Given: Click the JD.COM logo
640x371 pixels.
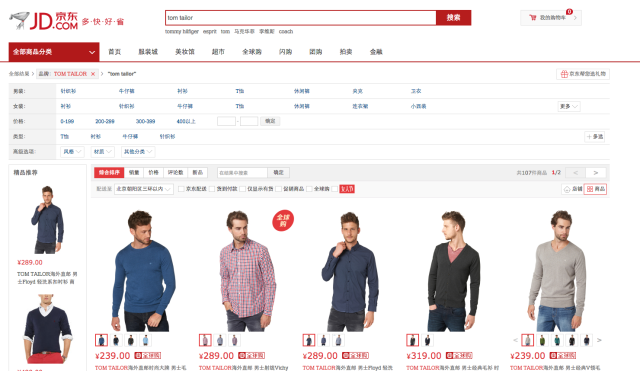Looking at the screenshot, I should [x=44, y=21].
